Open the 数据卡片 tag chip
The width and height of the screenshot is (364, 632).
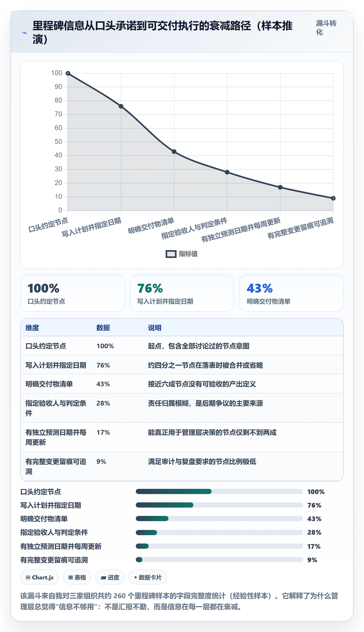click(x=148, y=577)
